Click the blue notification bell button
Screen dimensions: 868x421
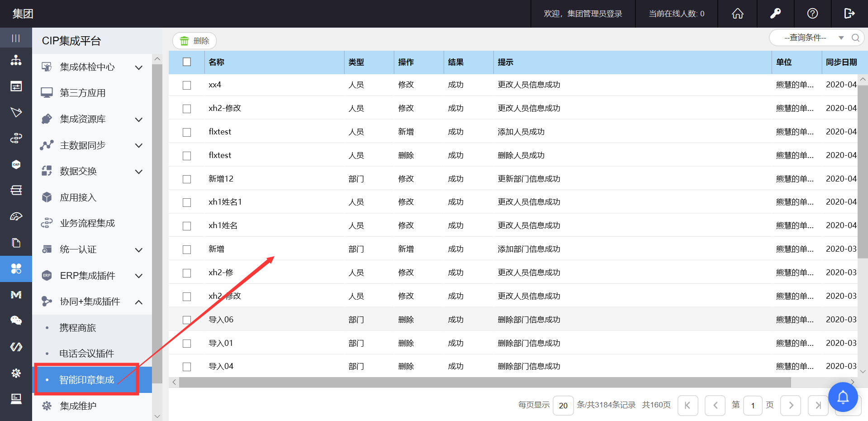click(843, 397)
